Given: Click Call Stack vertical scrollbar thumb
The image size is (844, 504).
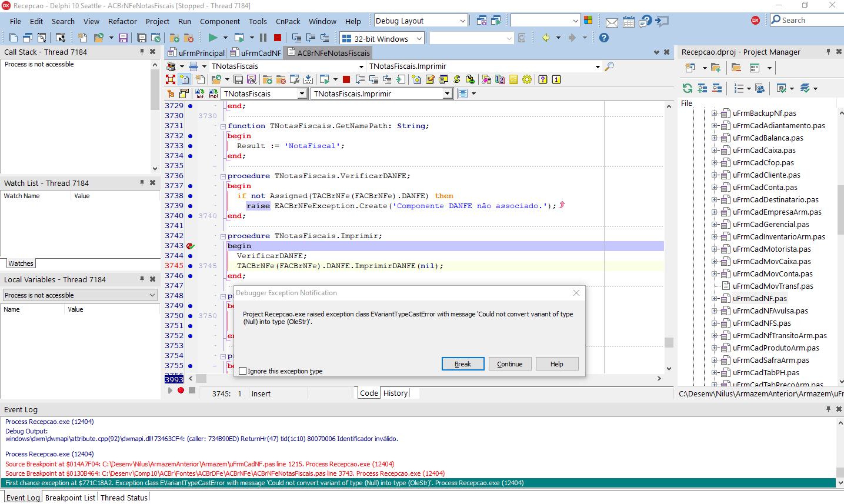Looking at the screenshot, I should (x=155, y=89).
